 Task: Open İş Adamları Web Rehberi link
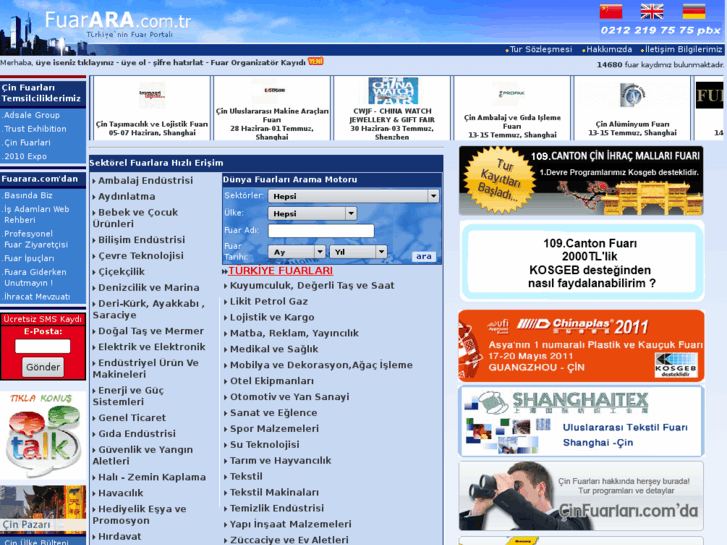pyautogui.click(x=37, y=214)
